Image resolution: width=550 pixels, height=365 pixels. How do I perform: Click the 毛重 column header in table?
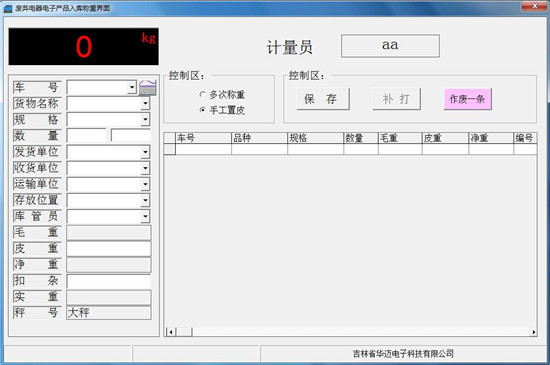(400, 138)
